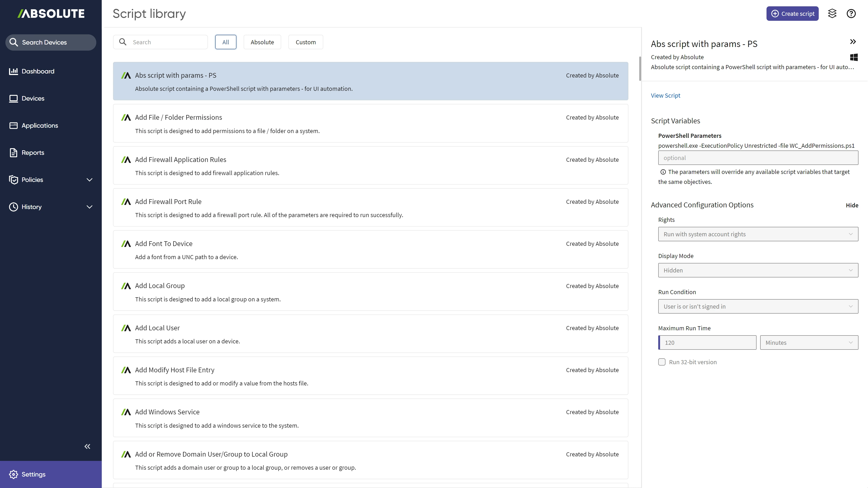The width and height of the screenshot is (868, 488).
Task: Click the Absolute icon on Add Local Group row
Action: click(126, 286)
